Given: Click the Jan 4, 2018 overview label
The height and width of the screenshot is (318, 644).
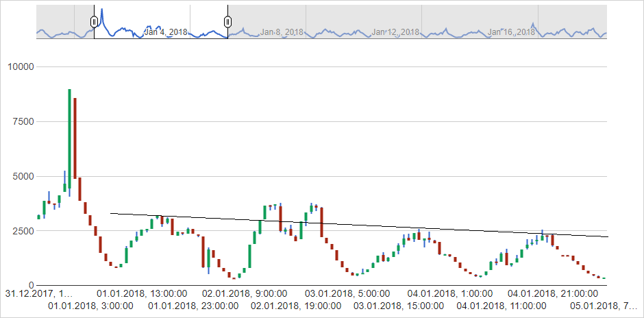Looking at the screenshot, I should pos(166,32).
